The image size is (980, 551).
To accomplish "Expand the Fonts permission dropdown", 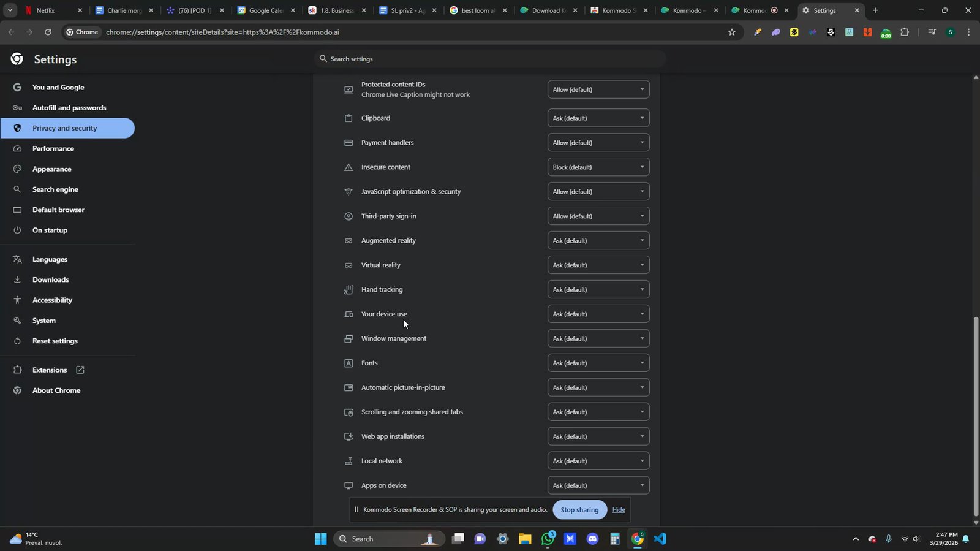I will click(598, 363).
